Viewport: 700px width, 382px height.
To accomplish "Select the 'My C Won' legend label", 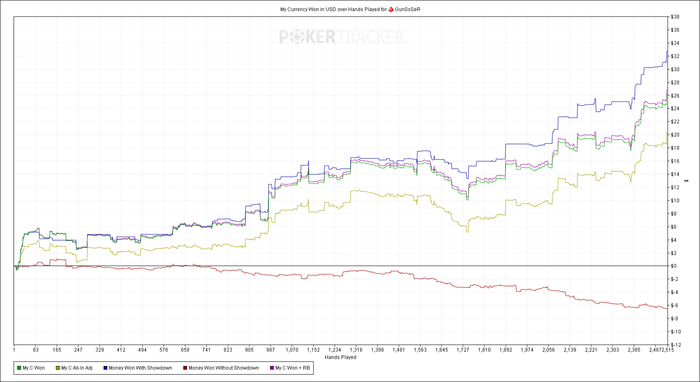I will pos(34,368).
